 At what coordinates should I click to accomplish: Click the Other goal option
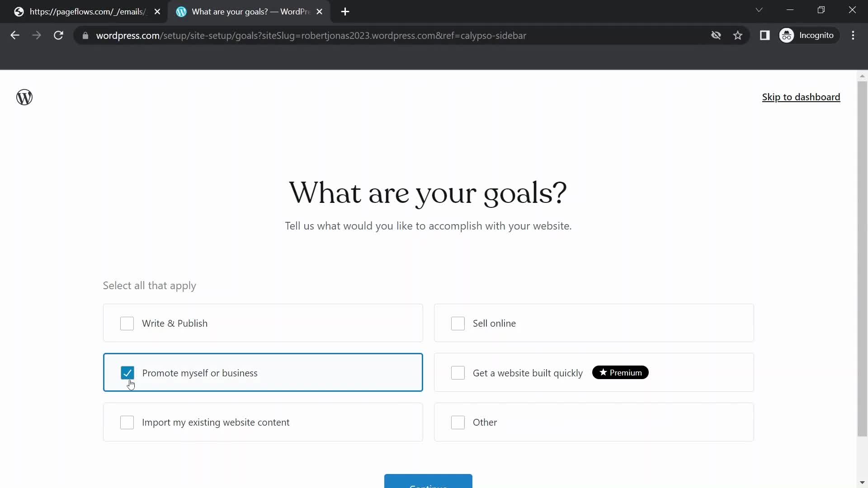tap(458, 422)
